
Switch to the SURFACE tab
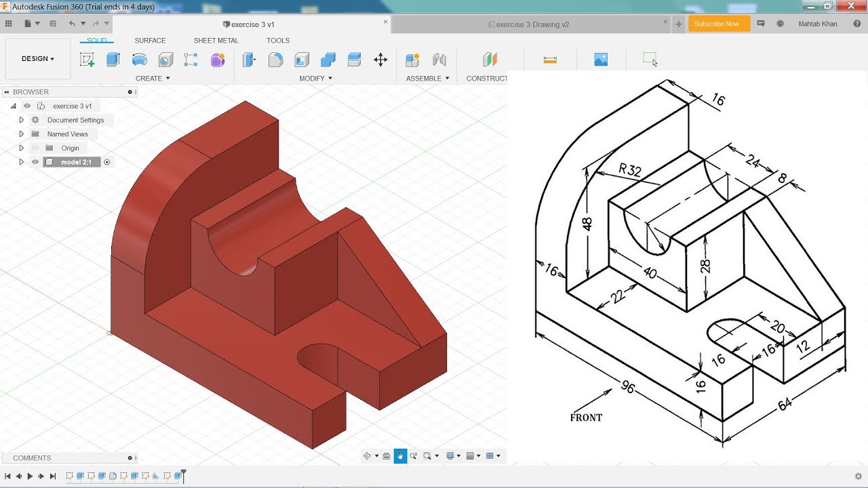150,41
